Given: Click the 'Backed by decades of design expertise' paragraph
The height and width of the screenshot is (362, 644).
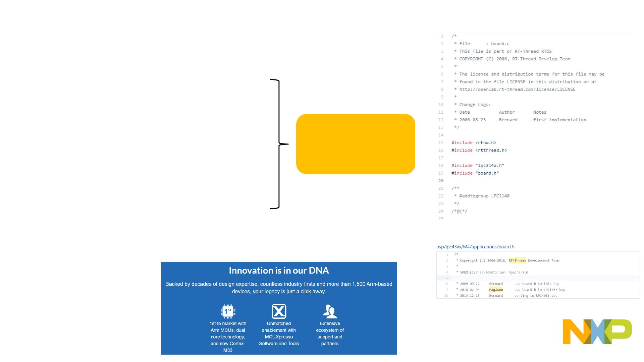Looking at the screenshot, I should (x=279, y=288).
